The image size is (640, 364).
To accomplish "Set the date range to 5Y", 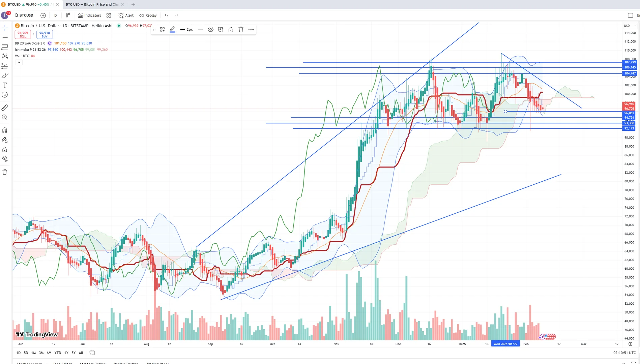I will pos(73,353).
